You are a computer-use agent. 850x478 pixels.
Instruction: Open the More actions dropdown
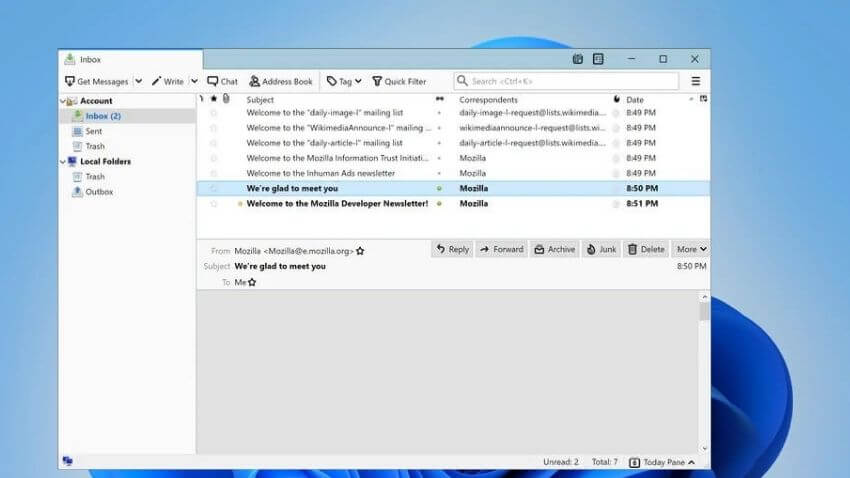(x=691, y=249)
